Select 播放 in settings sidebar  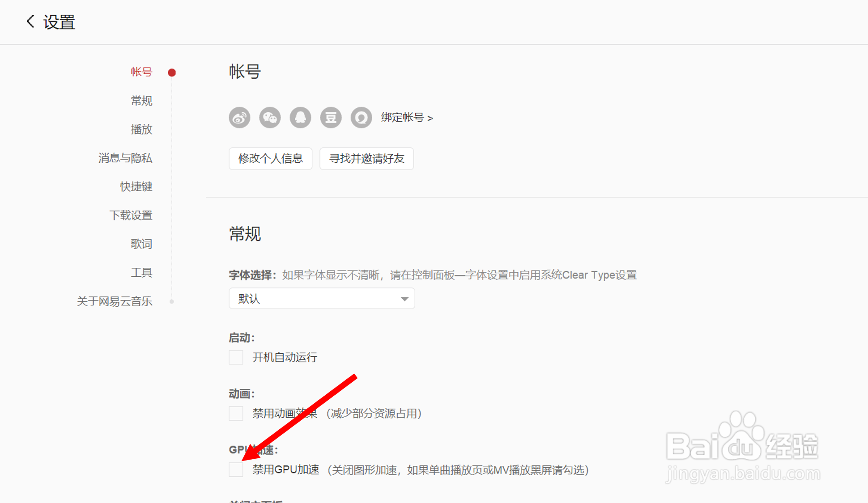(141, 129)
